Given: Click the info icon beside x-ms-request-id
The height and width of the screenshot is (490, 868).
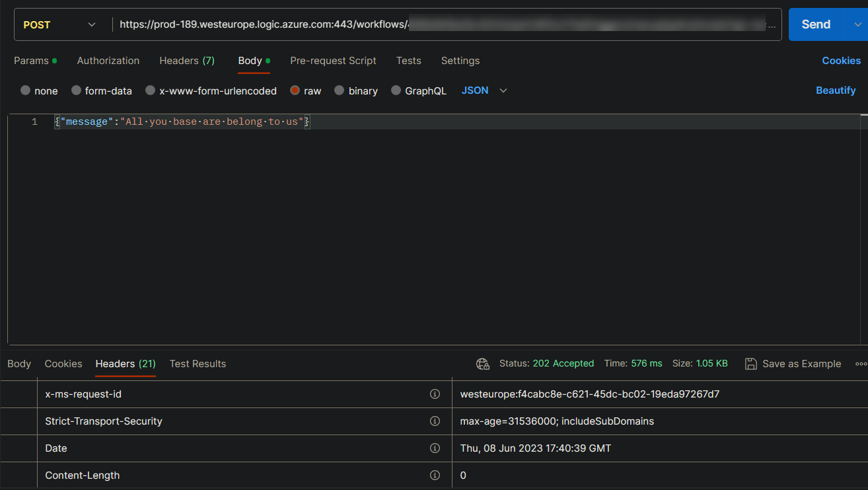Looking at the screenshot, I should tap(435, 394).
